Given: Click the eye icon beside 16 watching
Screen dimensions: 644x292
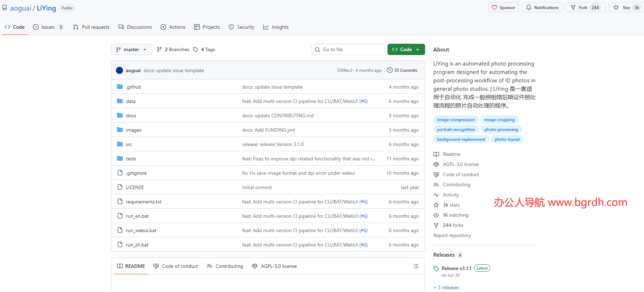Looking at the screenshot, I should (436, 215).
